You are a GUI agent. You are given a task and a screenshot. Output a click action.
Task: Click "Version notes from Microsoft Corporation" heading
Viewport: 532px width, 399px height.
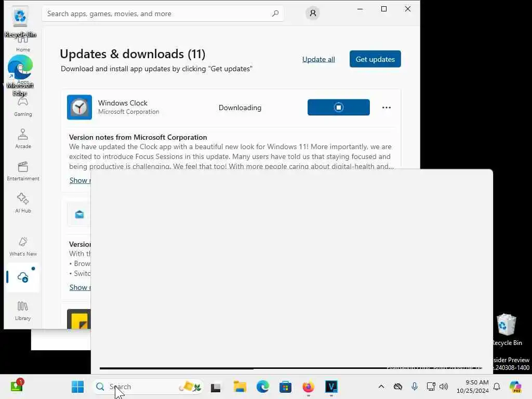pos(138,137)
